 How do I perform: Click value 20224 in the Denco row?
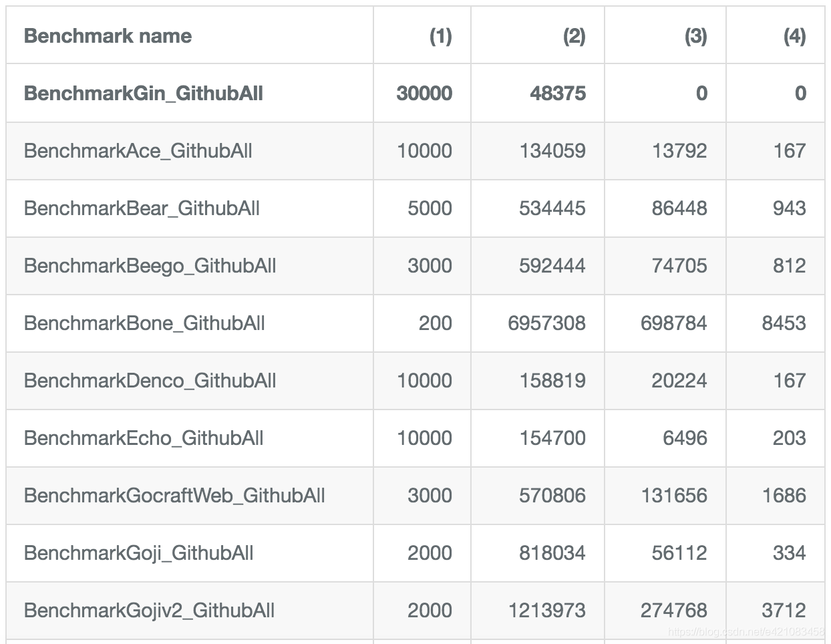point(679,381)
